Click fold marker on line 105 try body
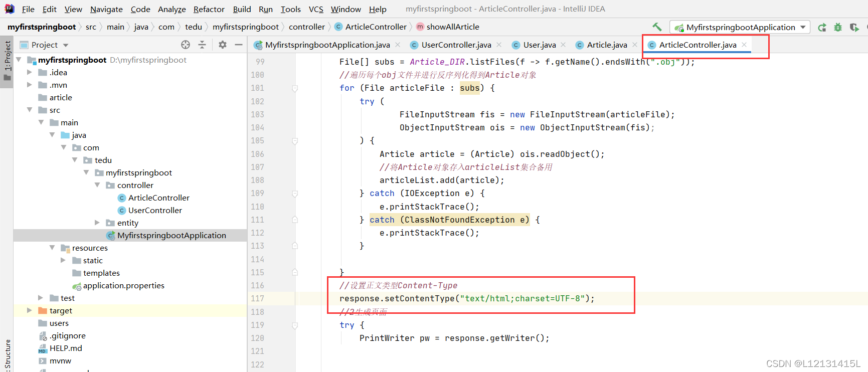 (x=295, y=141)
